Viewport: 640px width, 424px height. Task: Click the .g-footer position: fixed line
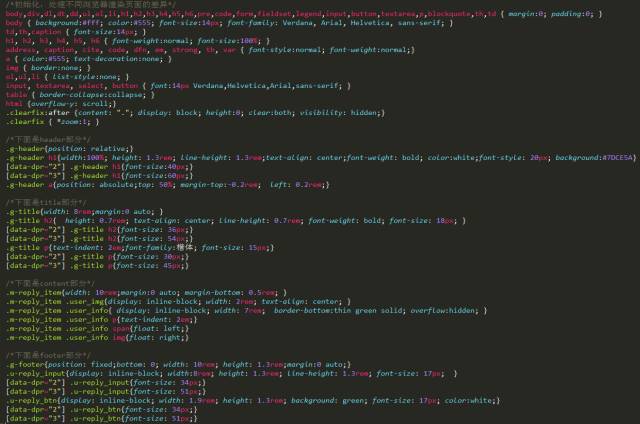click(x=178, y=364)
